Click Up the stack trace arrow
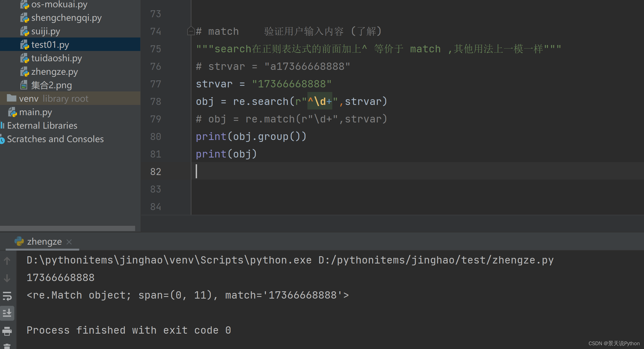 [x=7, y=261]
